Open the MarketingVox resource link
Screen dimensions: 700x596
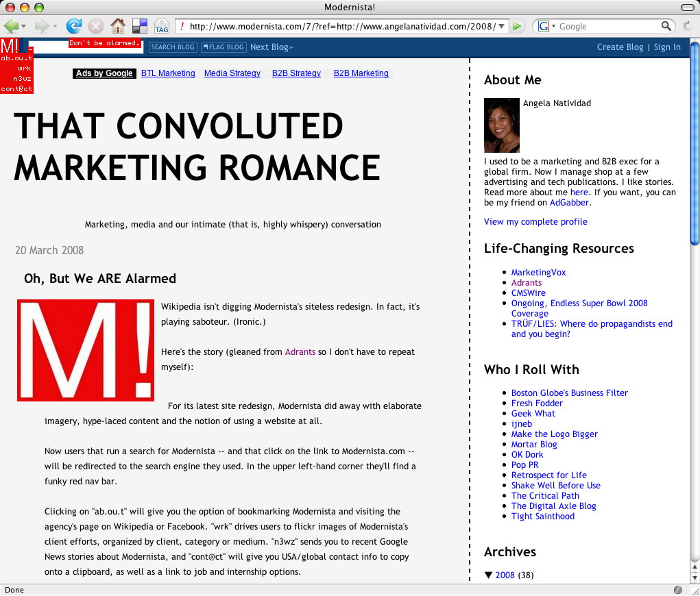point(538,272)
